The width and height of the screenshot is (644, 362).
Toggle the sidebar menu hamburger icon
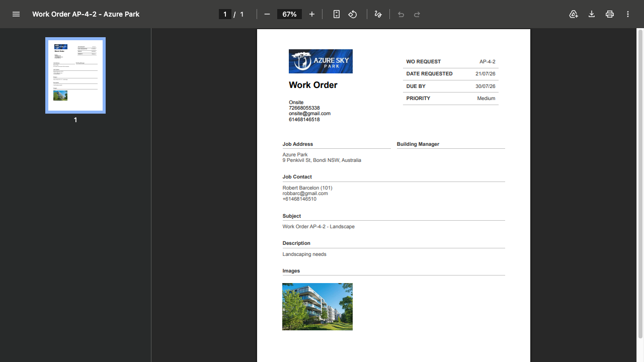(x=16, y=14)
